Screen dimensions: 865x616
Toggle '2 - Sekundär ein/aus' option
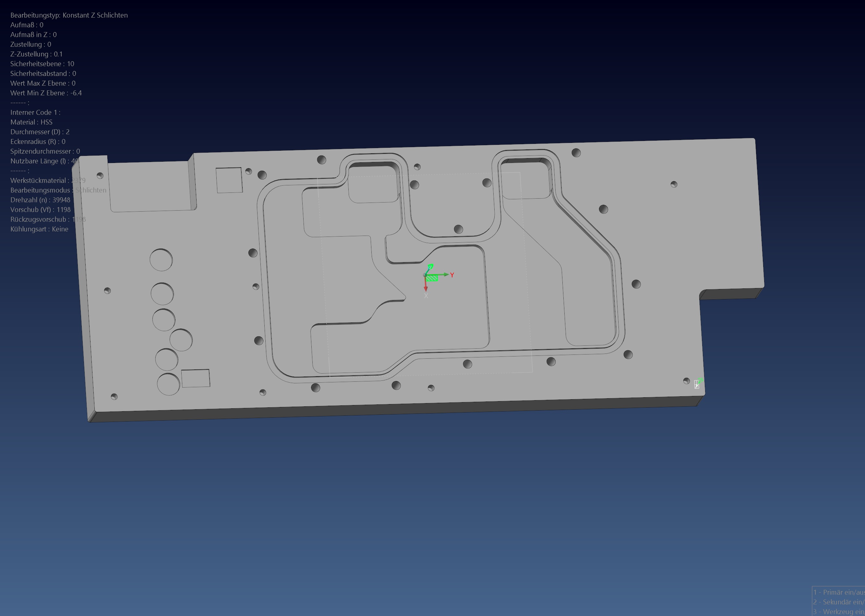839,602
